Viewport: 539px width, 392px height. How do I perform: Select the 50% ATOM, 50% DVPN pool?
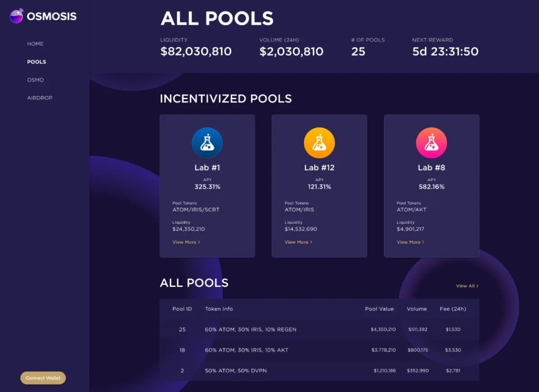236,370
